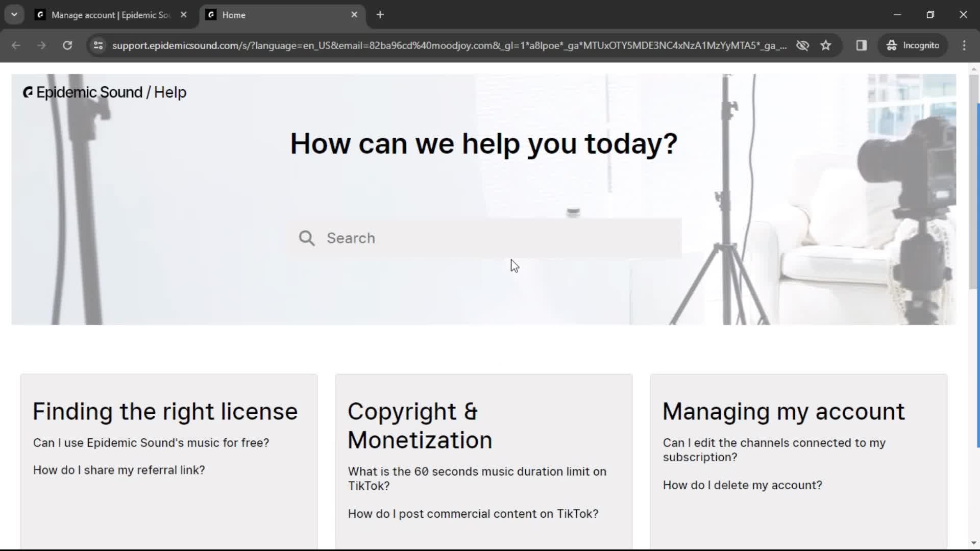The height and width of the screenshot is (551, 980).
Task: Click the address bar dropdown arrow
Action: point(13,15)
